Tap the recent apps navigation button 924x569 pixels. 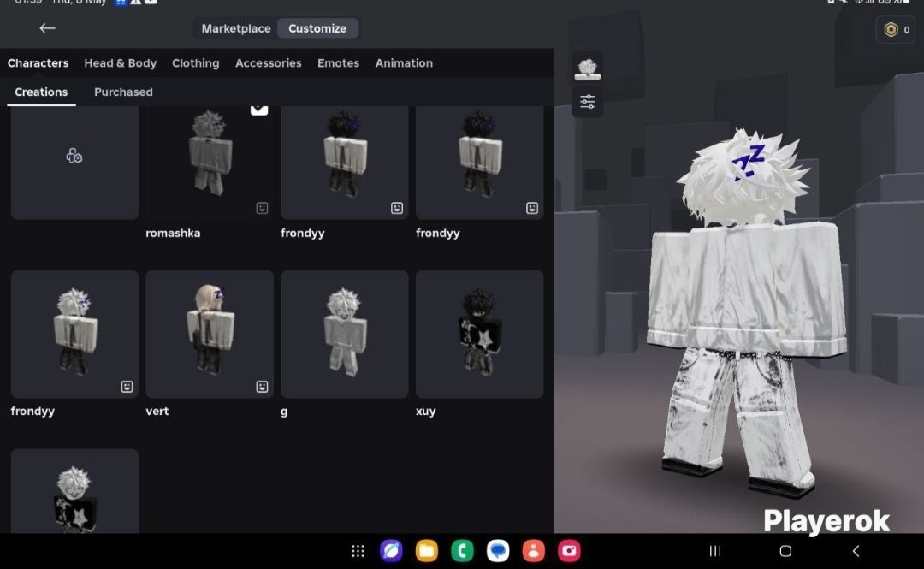click(x=714, y=551)
